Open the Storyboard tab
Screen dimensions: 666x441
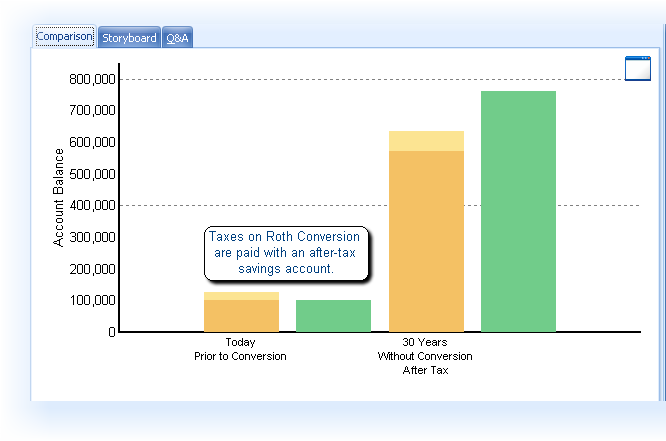129,38
